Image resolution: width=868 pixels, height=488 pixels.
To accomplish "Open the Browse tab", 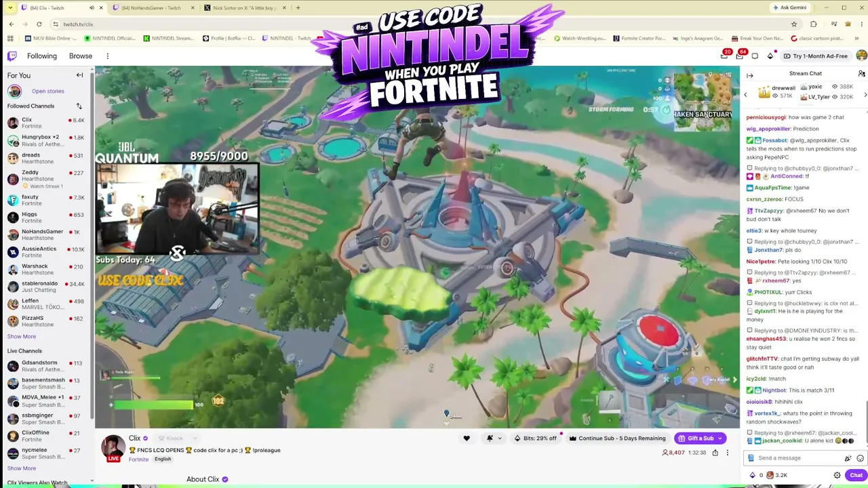I will [81, 56].
